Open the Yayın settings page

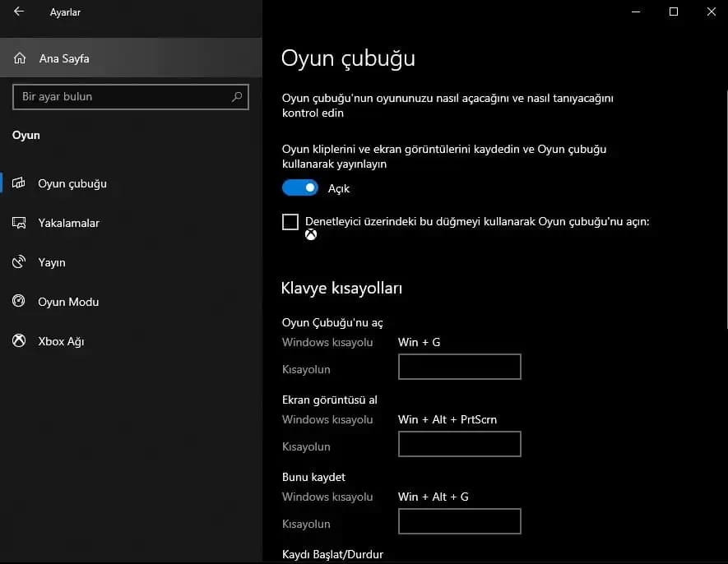(x=52, y=262)
